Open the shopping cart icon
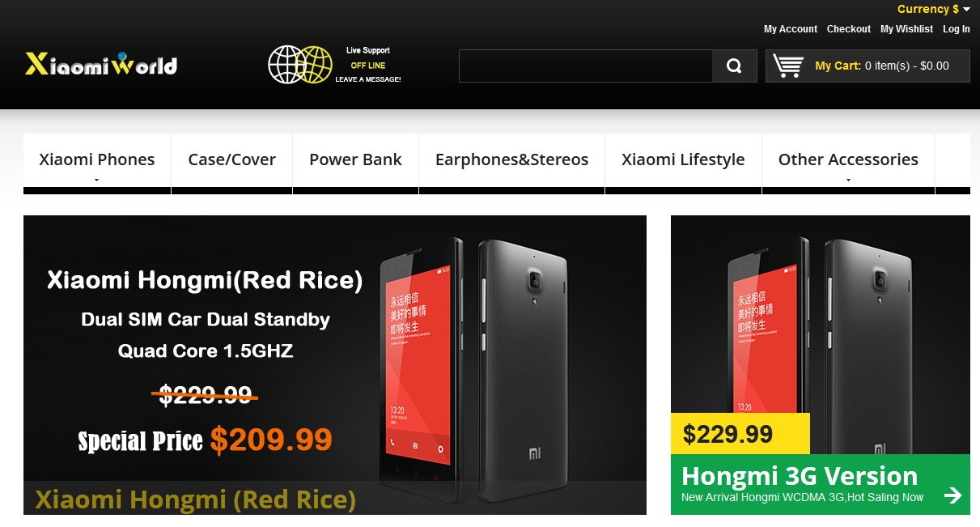The height and width of the screenshot is (527, 980). [788, 66]
